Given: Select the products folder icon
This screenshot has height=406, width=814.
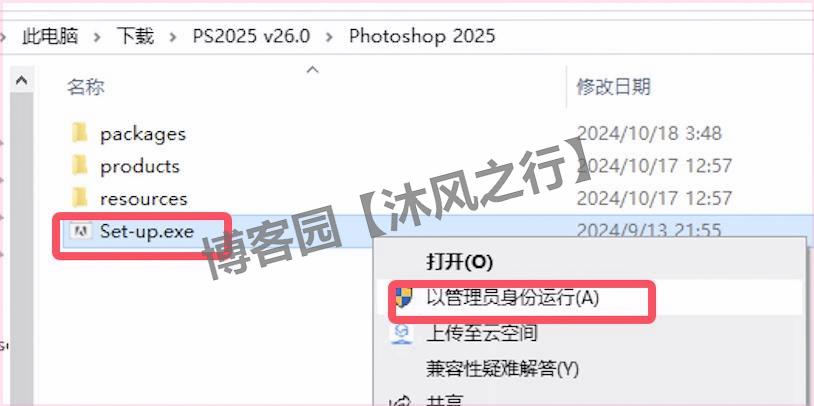Looking at the screenshot, I should pyautogui.click(x=79, y=166).
